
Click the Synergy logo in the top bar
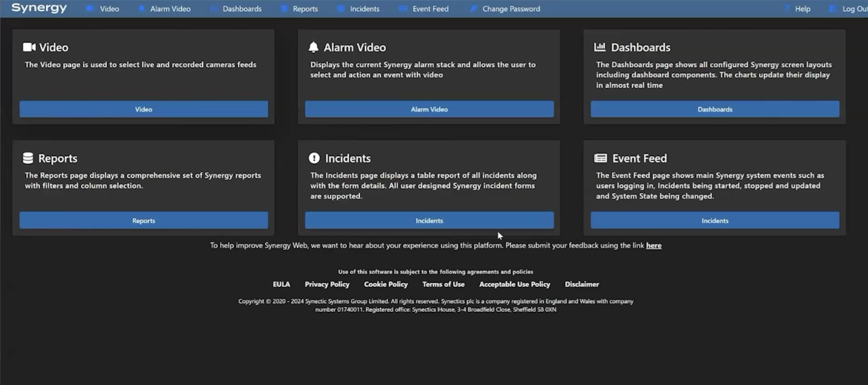point(39,8)
